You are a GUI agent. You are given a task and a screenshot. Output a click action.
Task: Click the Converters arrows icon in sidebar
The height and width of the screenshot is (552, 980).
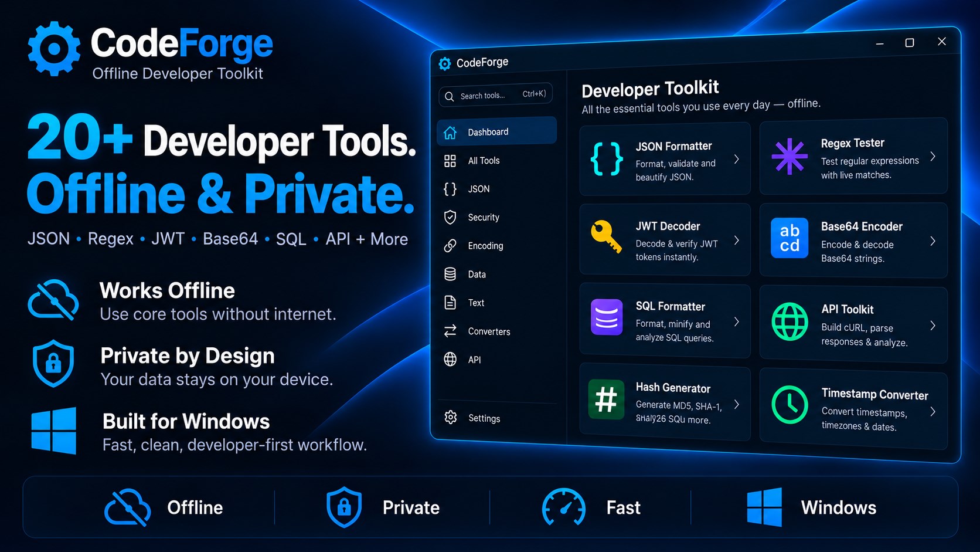(x=450, y=331)
